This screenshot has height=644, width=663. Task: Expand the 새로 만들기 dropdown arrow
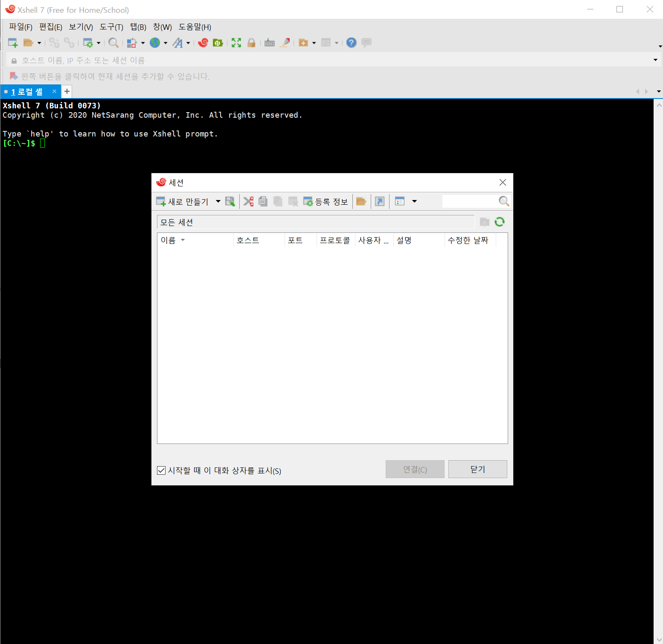(218, 201)
